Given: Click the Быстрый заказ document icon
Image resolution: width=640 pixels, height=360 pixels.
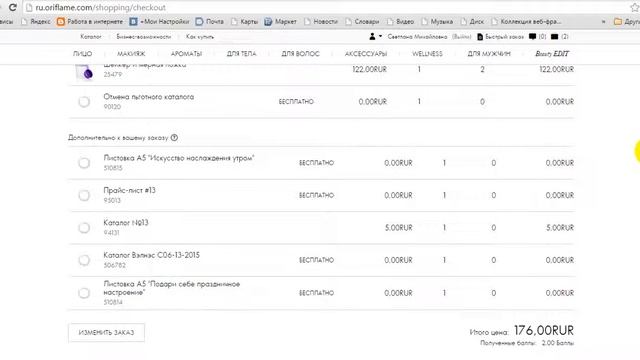Looking at the screenshot, I should (480, 37).
